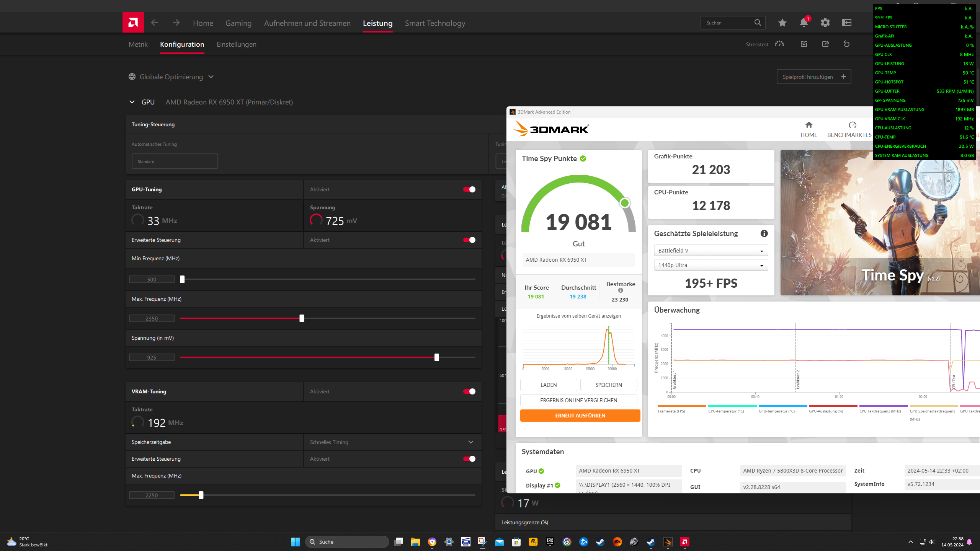Viewport: 980px width, 551px height.
Task: Click the back navigation arrow
Action: tap(154, 23)
